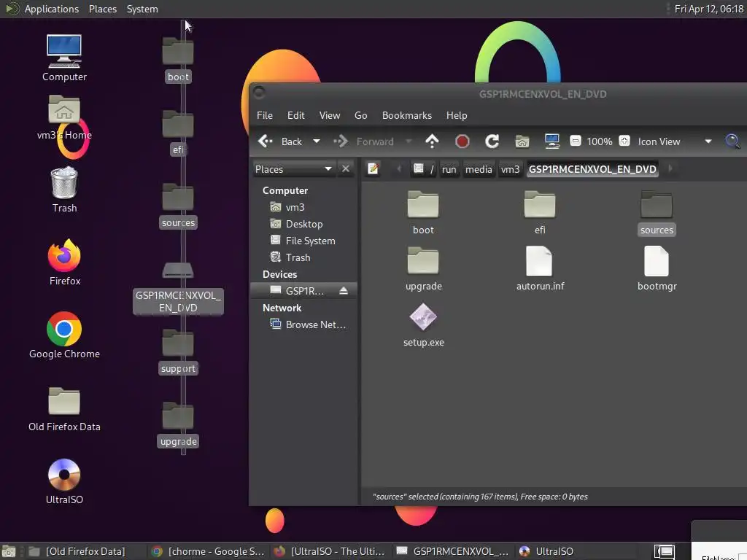This screenshot has height=560, width=747.
Task: Zoom in with the plus icon
Action: click(x=624, y=141)
